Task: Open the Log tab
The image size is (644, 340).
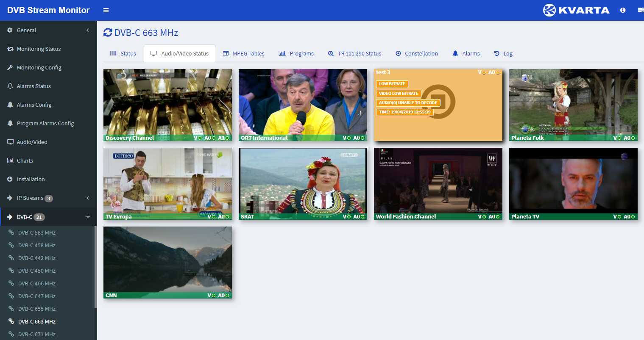Action: click(x=503, y=53)
